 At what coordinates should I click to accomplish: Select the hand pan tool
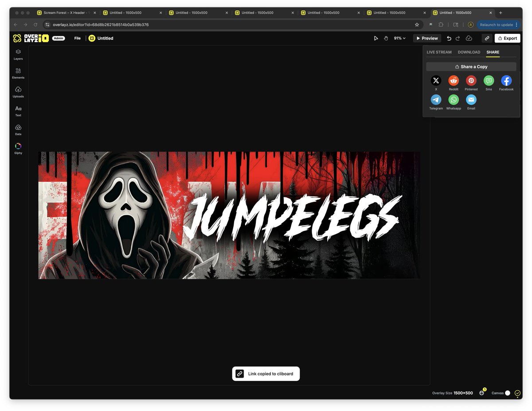[x=386, y=39]
